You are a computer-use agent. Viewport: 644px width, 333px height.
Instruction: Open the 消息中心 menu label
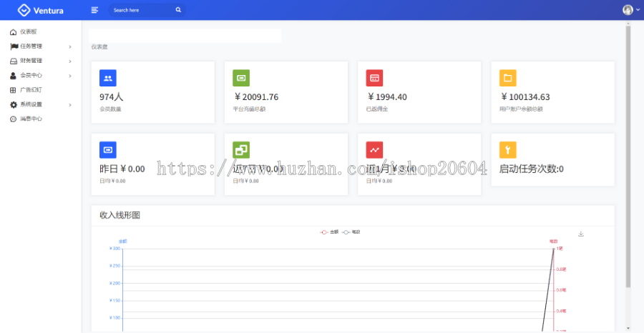coord(31,119)
